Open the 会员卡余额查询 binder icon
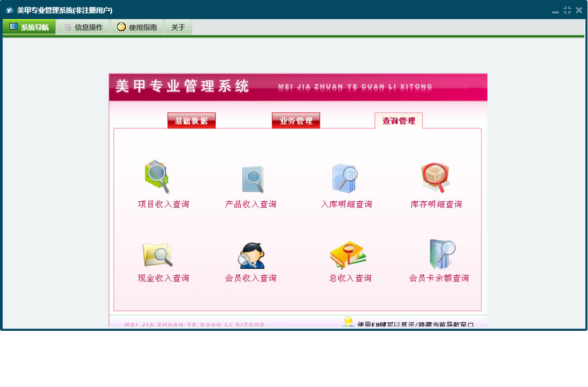Image resolution: width=588 pixels, height=387 pixels. coord(442,254)
